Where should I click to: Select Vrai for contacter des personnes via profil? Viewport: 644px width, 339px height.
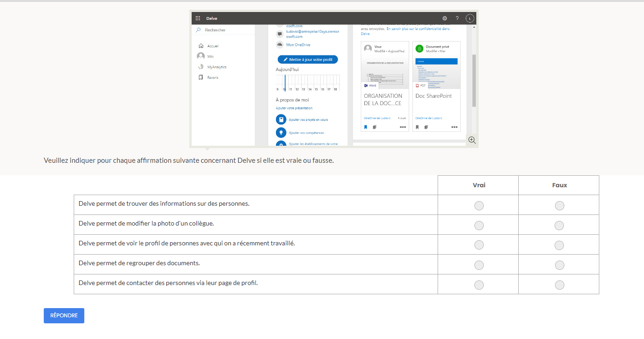pos(479,285)
